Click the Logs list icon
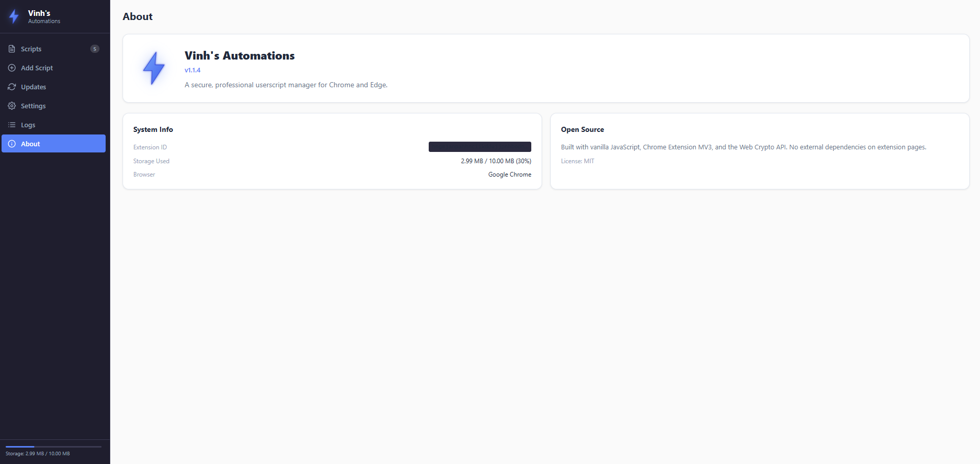This screenshot has width=980, height=464. click(12, 125)
